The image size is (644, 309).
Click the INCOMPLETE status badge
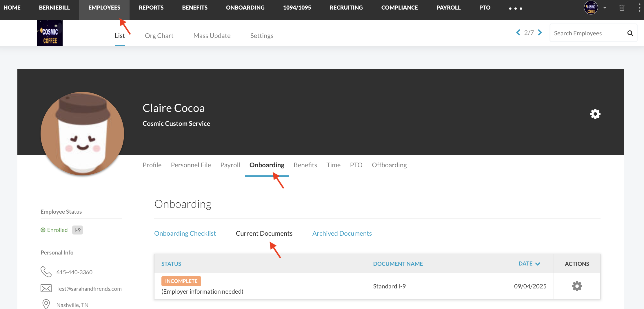point(181,281)
